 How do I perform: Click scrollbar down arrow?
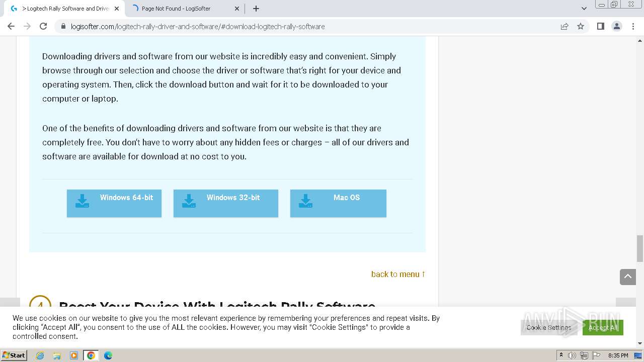(640, 343)
